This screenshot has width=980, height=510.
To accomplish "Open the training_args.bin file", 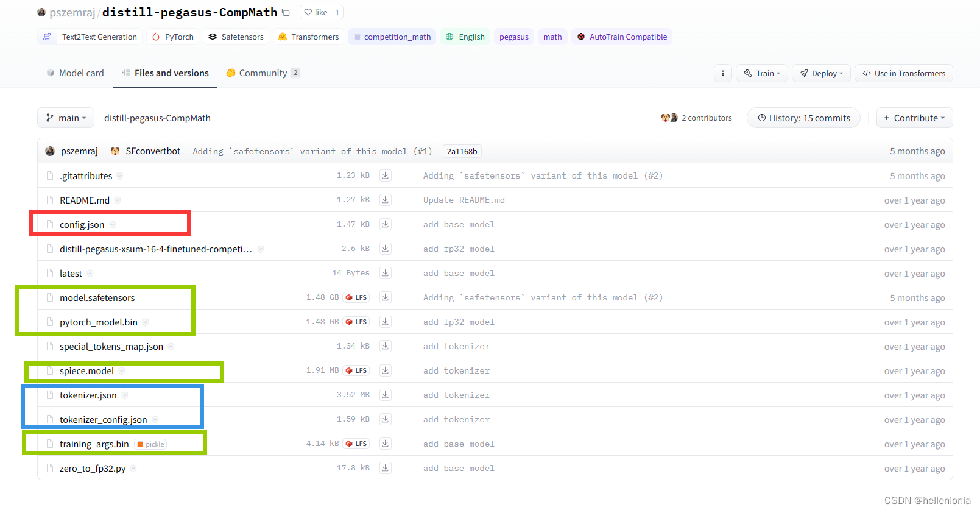I will 94,444.
